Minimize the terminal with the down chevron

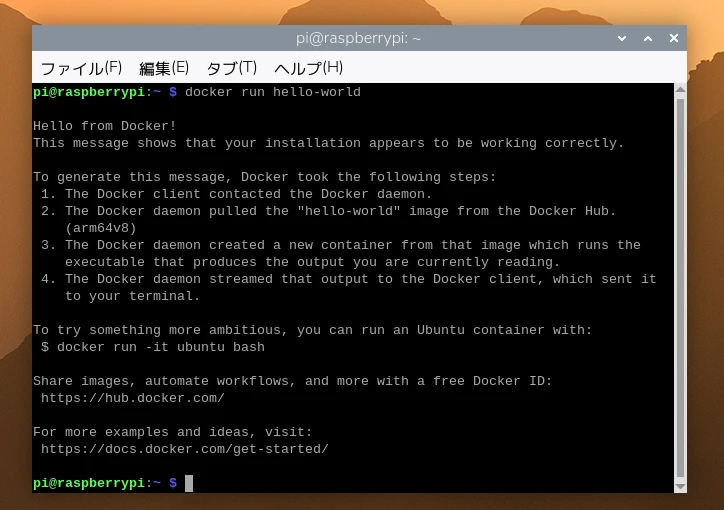[x=622, y=38]
